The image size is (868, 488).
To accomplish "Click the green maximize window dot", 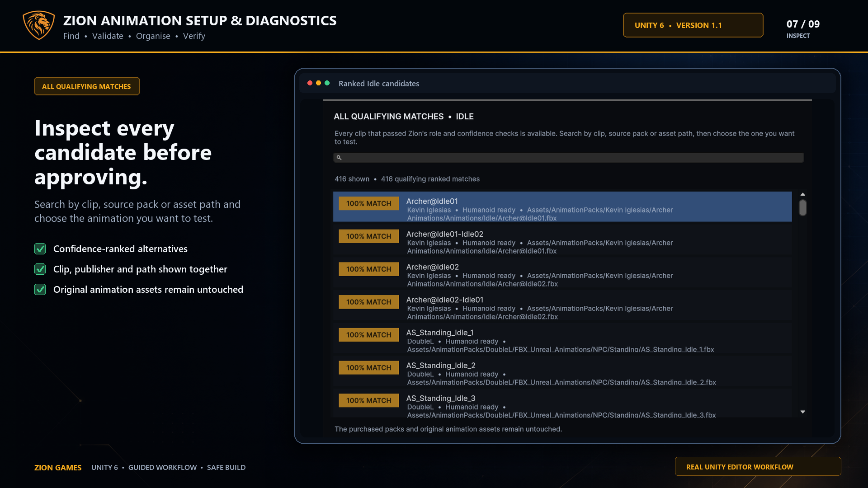I will pos(327,83).
